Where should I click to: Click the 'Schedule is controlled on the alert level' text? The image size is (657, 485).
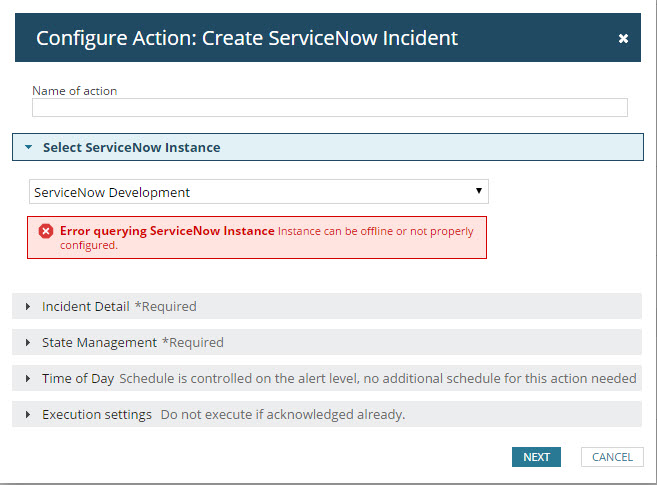239,378
